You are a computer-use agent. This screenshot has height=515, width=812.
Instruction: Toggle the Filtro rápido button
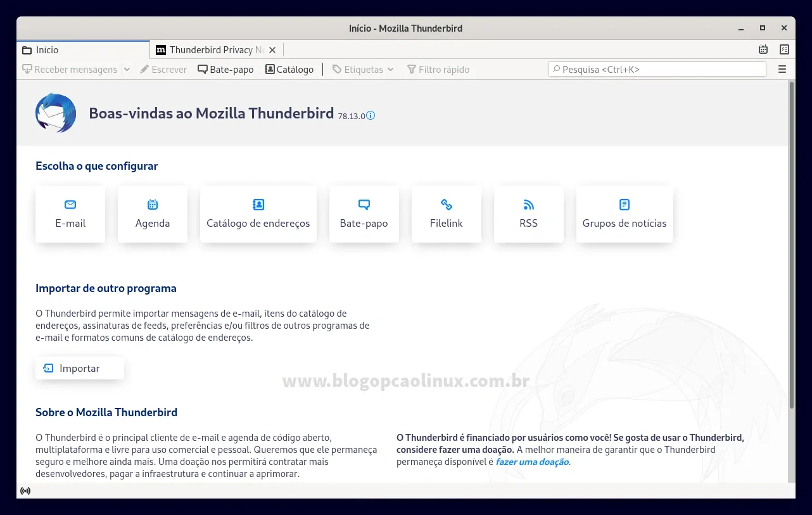[438, 70]
